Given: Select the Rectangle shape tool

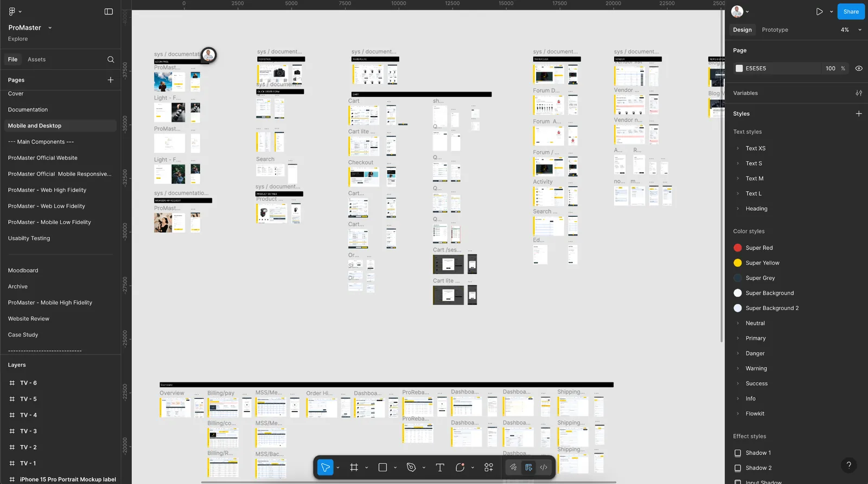Looking at the screenshot, I should (382, 467).
